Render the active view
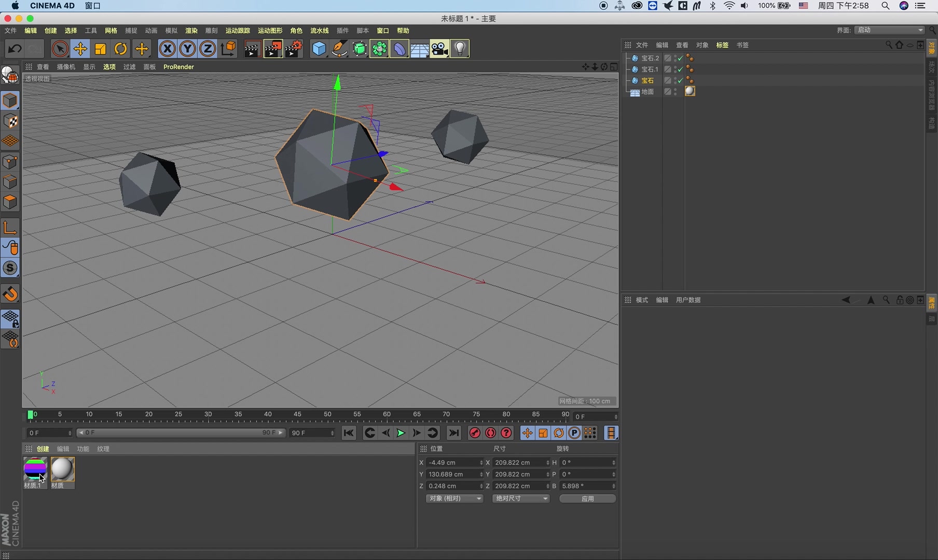The image size is (938, 560). click(x=252, y=48)
